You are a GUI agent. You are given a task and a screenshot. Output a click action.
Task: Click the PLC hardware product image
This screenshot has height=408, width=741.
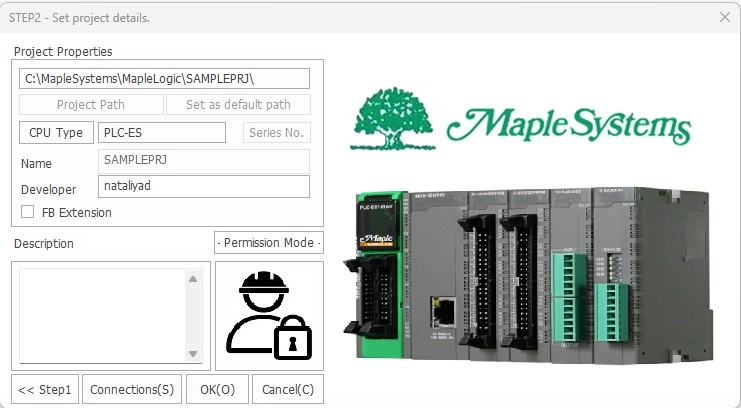[x=528, y=275]
